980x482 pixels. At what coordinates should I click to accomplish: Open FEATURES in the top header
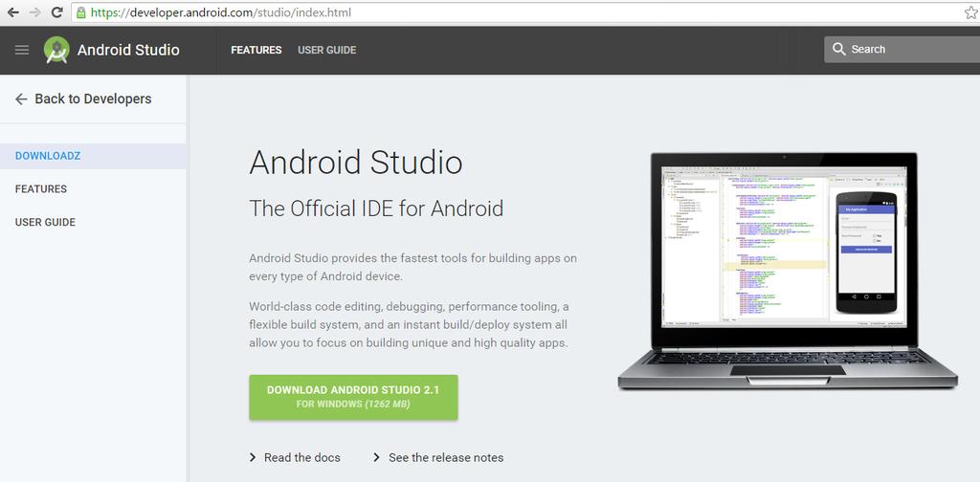coord(256,50)
